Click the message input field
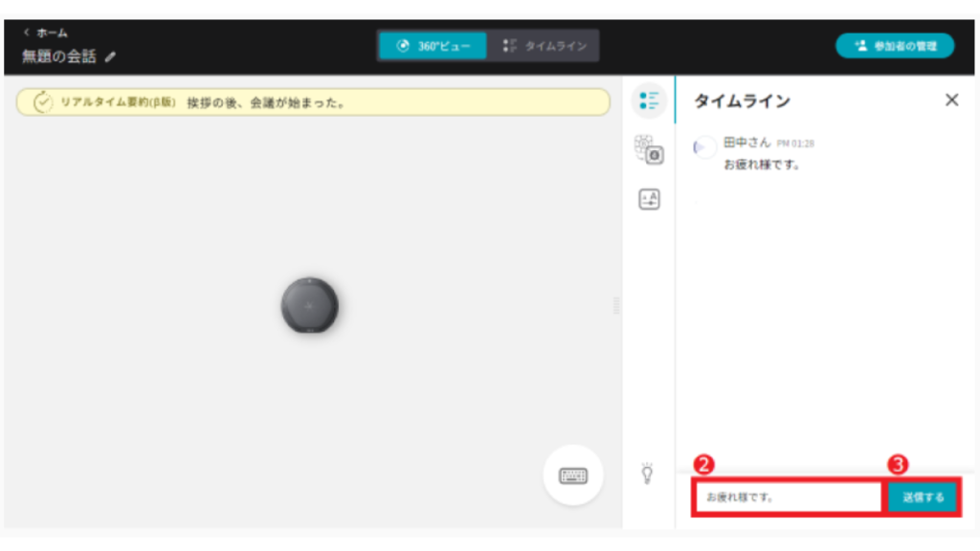The height and width of the screenshot is (551, 980). 786,497
